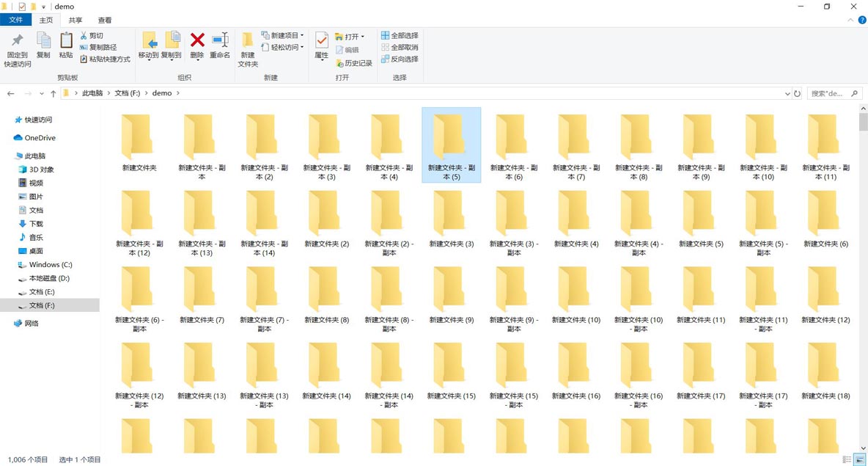The width and height of the screenshot is (868, 466).
Task: Open the File (文件) menu
Action: pos(15,21)
